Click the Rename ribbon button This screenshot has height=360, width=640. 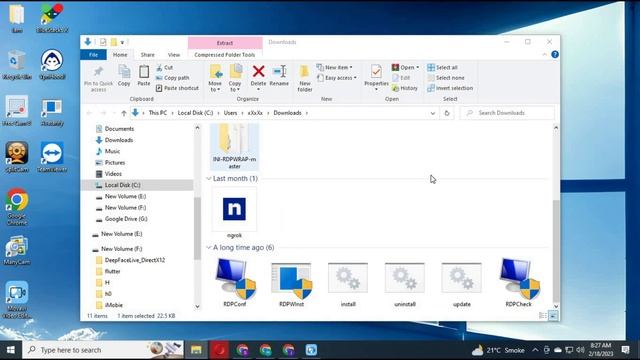point(279,76)
